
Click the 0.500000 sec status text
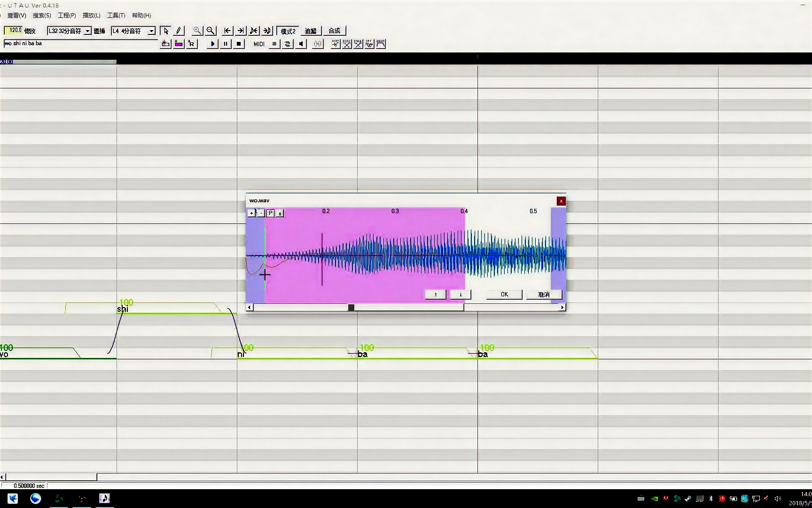pos(29,486)
